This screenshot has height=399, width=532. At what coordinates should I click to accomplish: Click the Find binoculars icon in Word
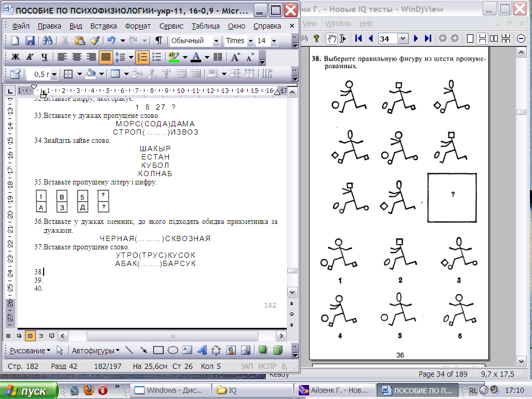47,41
